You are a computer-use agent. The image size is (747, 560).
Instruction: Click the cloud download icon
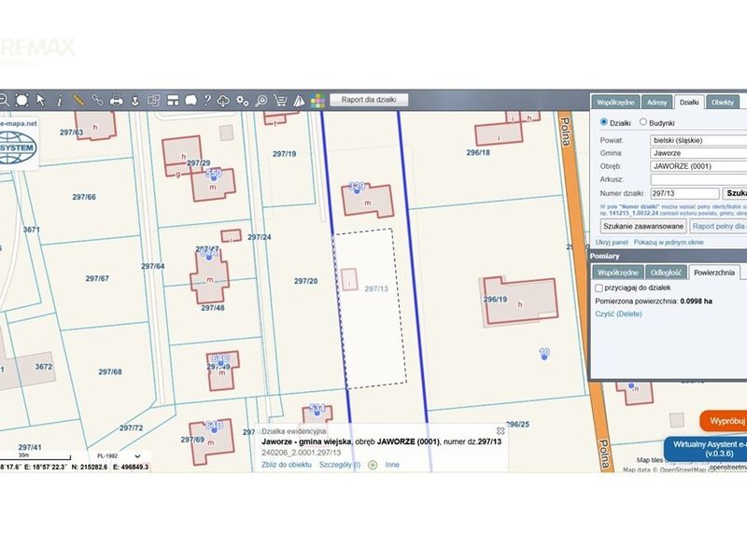click(x=223, y=101)
